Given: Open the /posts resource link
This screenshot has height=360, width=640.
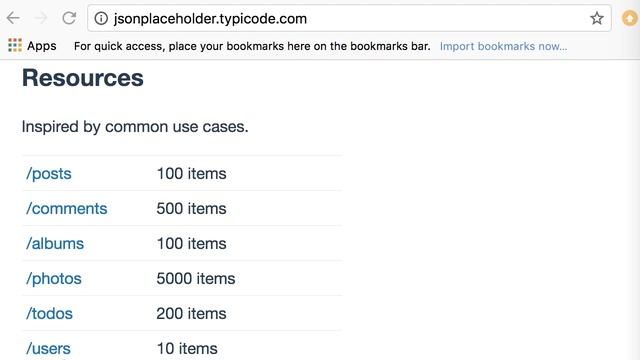Looking at the screenshot, I should tap(49, 174).
